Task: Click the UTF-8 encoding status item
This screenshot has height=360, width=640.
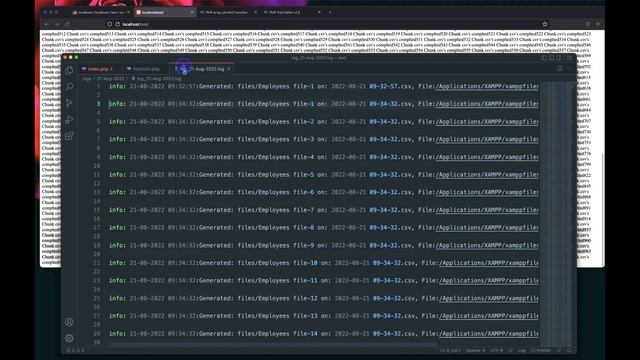Action: point(496,350)
